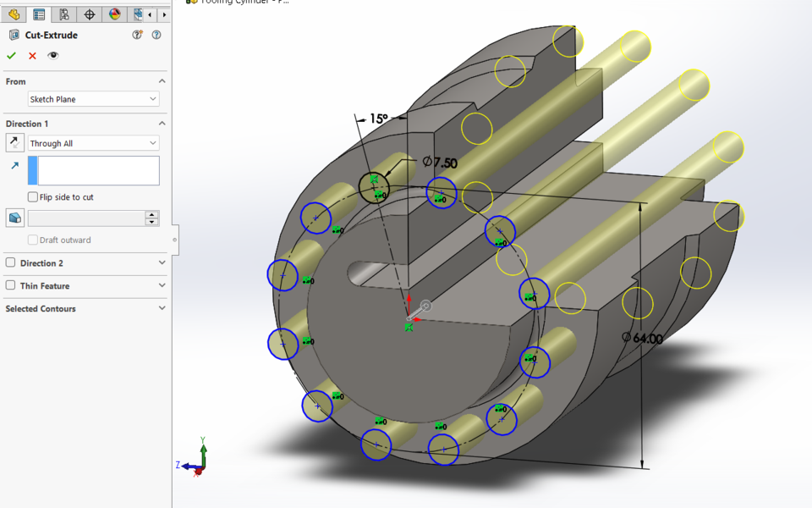The image size is (812, 508).
Task: Click the eye preview icon for Cut-Extrude
Action: [52, 54]
